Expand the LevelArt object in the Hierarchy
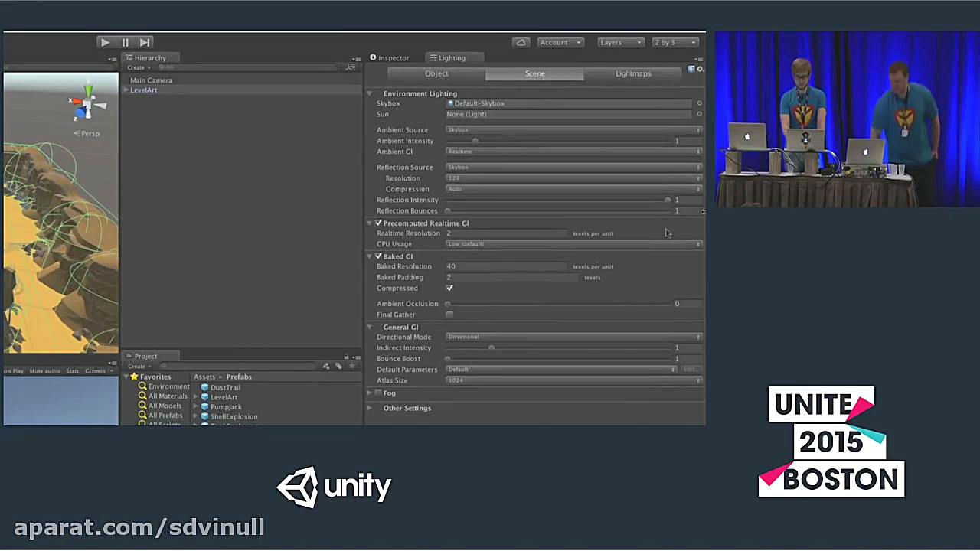The image size is (980, 551). point(126,90)
